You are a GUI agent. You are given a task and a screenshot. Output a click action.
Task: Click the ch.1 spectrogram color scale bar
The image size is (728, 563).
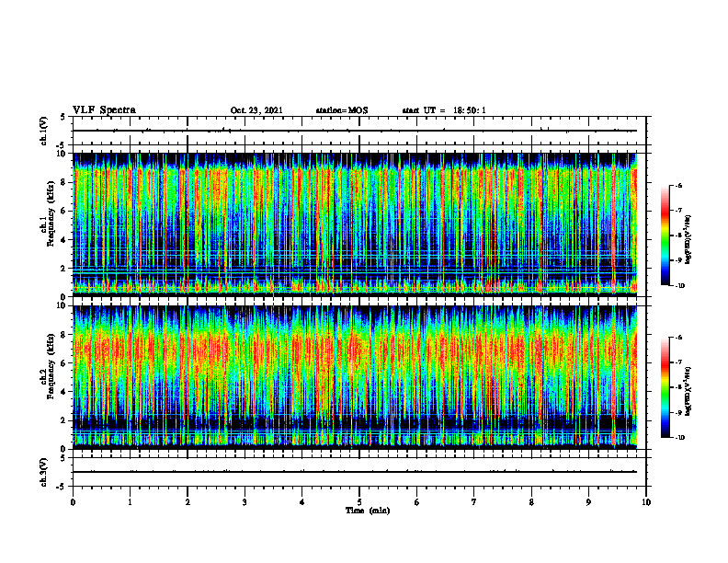click(665, 236)
